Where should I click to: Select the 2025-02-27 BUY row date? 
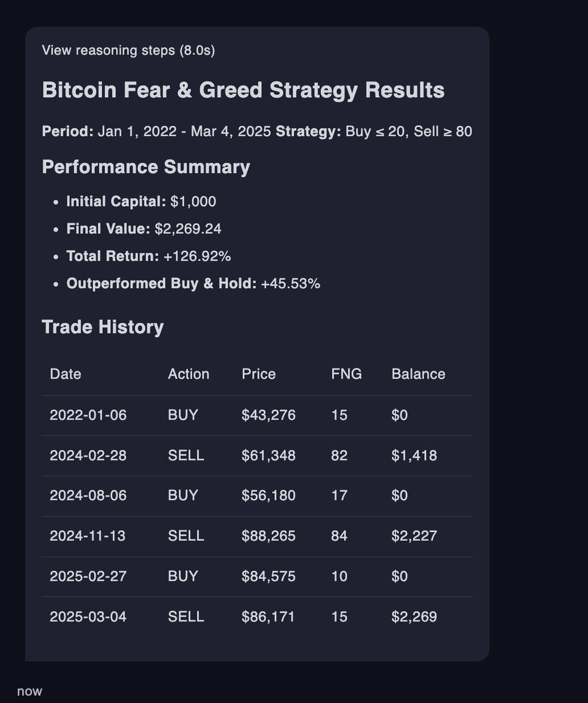[88, 576]
